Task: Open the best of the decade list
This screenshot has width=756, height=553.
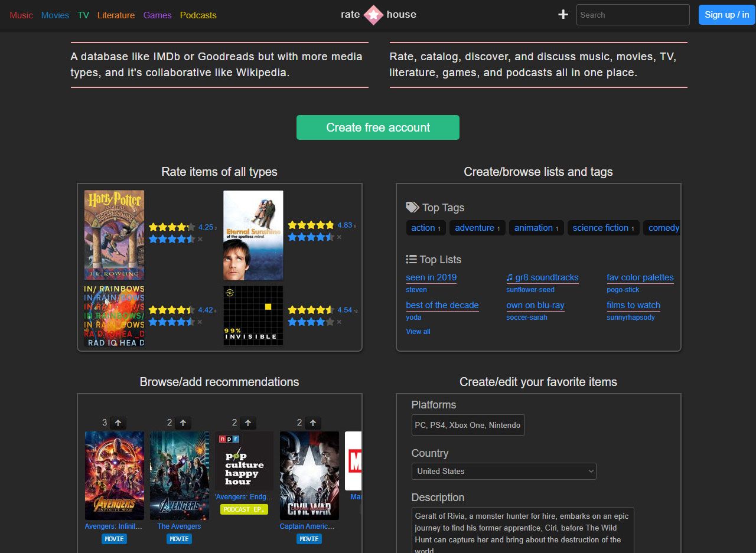Action: point(442,305)
